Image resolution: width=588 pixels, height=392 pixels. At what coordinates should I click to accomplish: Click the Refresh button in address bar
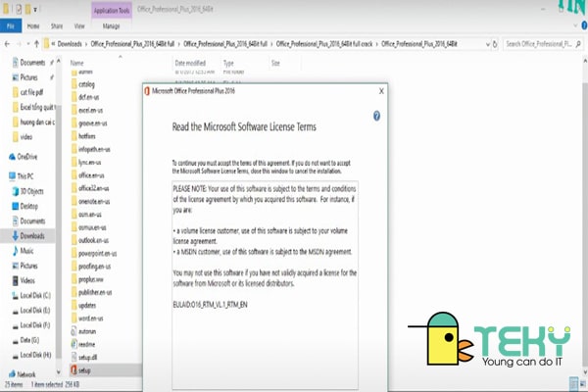[495, 44]
